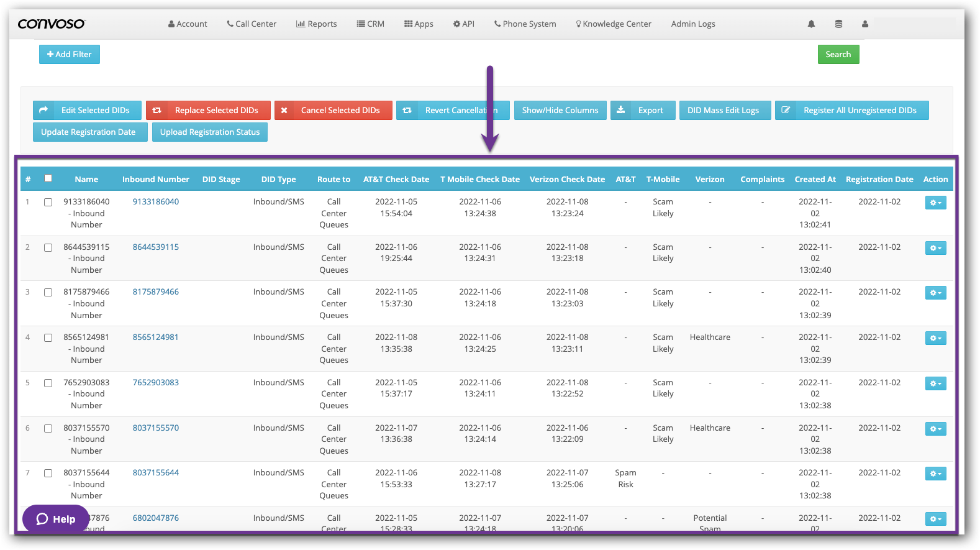This screenshot has height=550, width=980.
Task: Open action gear dropdown for 8037155644
Action: 935,474
